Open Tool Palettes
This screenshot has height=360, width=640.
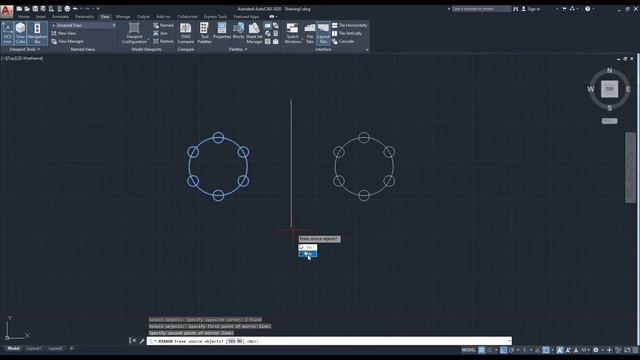click(204, 33)
